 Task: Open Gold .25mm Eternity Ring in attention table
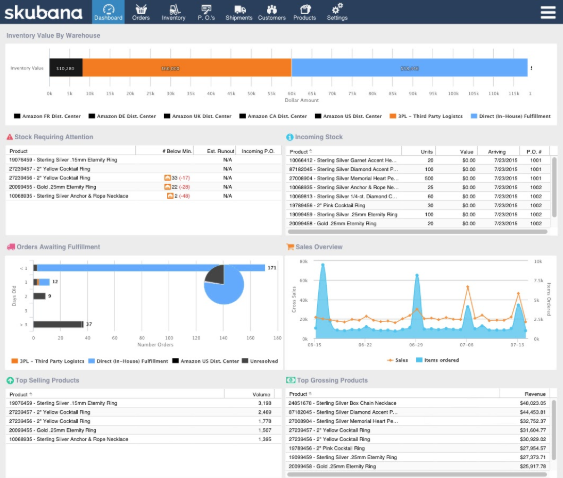[144, 187]
